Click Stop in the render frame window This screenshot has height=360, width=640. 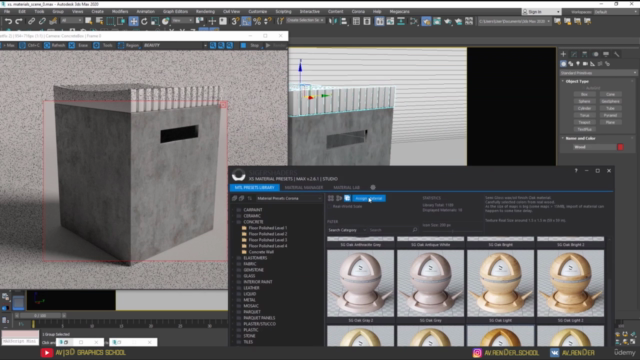point(250,45)
